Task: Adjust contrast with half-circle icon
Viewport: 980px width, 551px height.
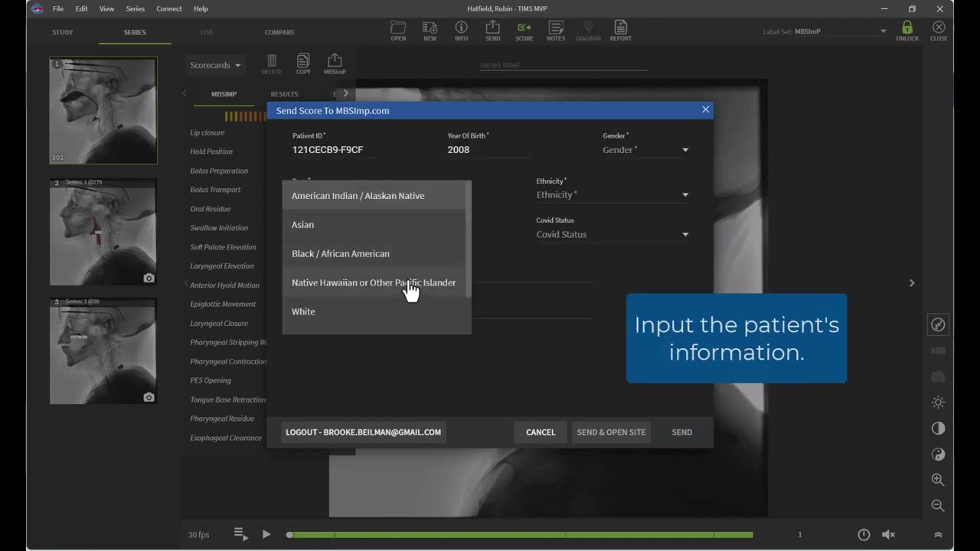Action: [938, 429]
